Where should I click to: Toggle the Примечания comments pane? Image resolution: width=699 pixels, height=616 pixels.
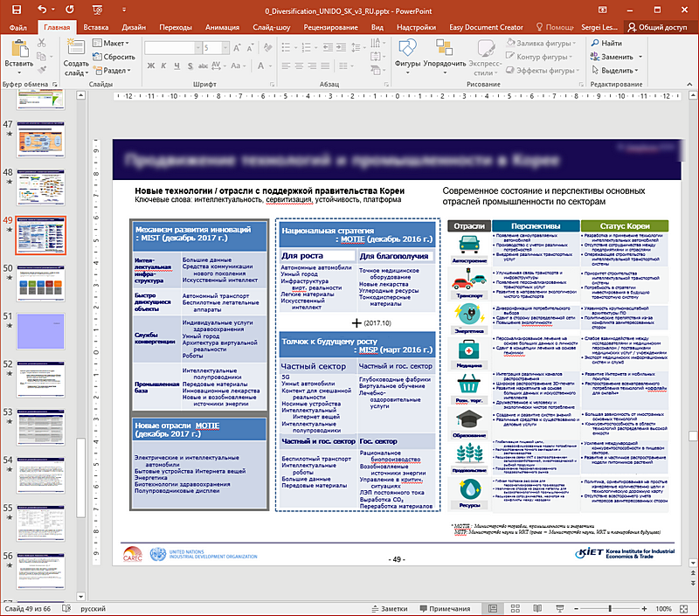click(x=445, y=609)
